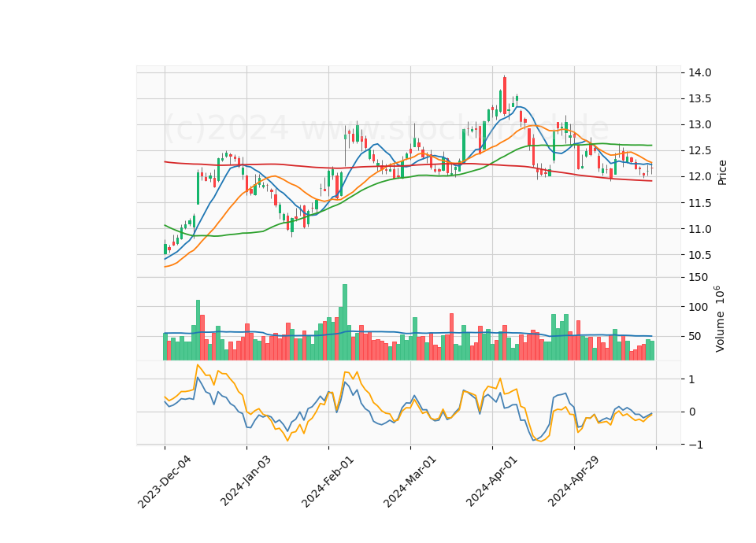Image resolution: width=756 pixels, height=543 pixels.
Task: Click the 2024-Jan-03 date label
Action: pyautogui.click(x=246, y=480)
